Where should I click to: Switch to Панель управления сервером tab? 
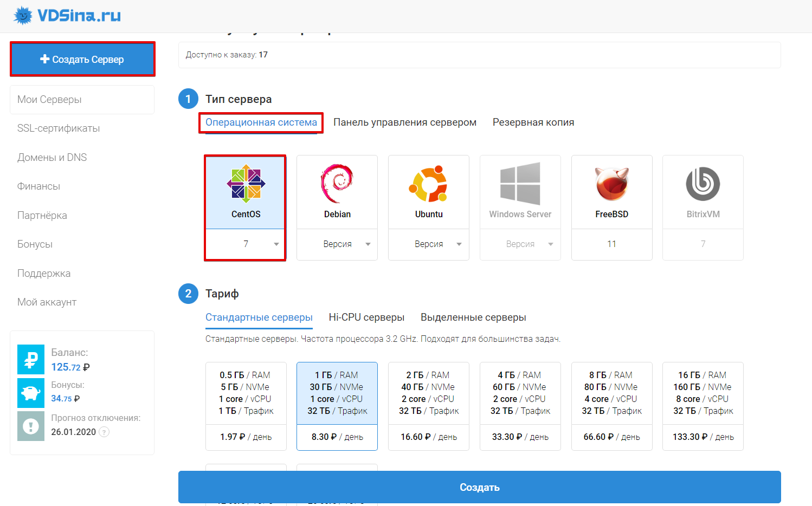(405, 122)
